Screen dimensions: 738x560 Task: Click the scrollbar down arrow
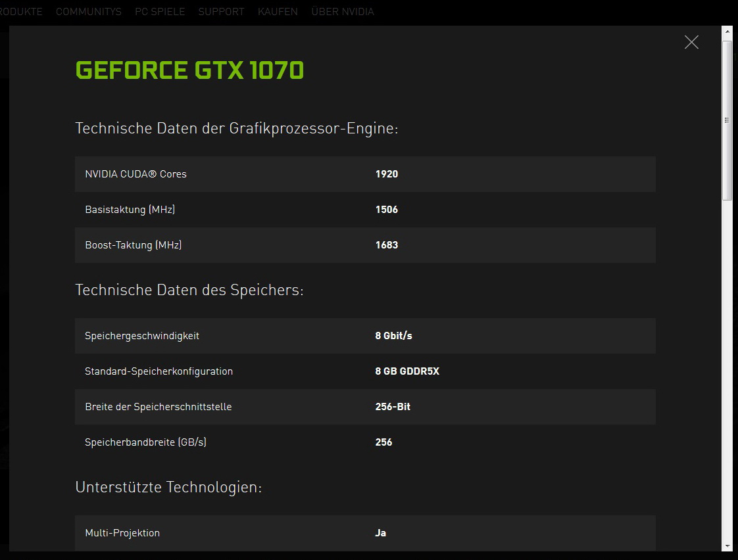coord(727,546)
